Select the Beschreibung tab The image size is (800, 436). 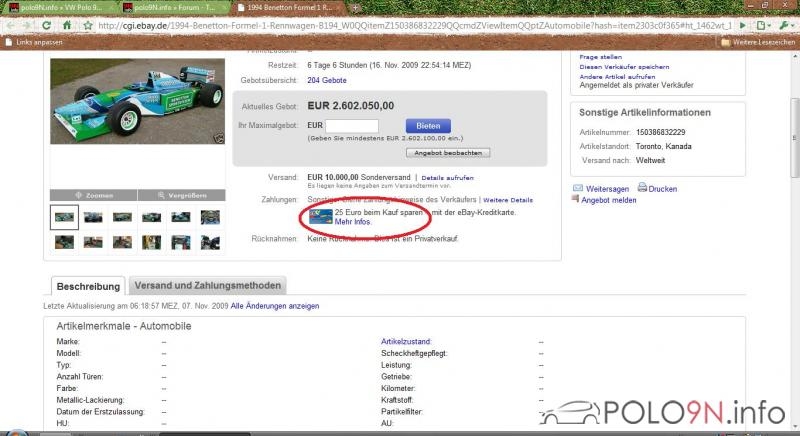pyautogui.click(x=88, y=286)
